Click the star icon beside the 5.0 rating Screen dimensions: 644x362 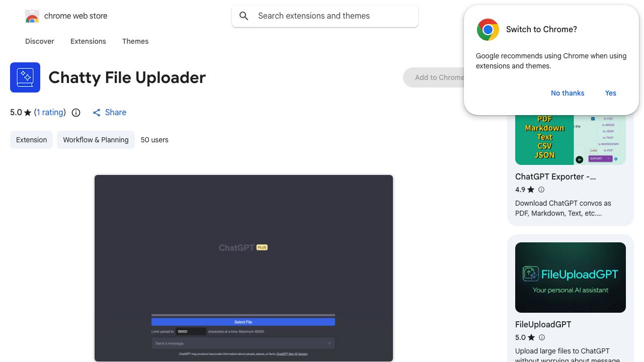click(x=28, y=113)
